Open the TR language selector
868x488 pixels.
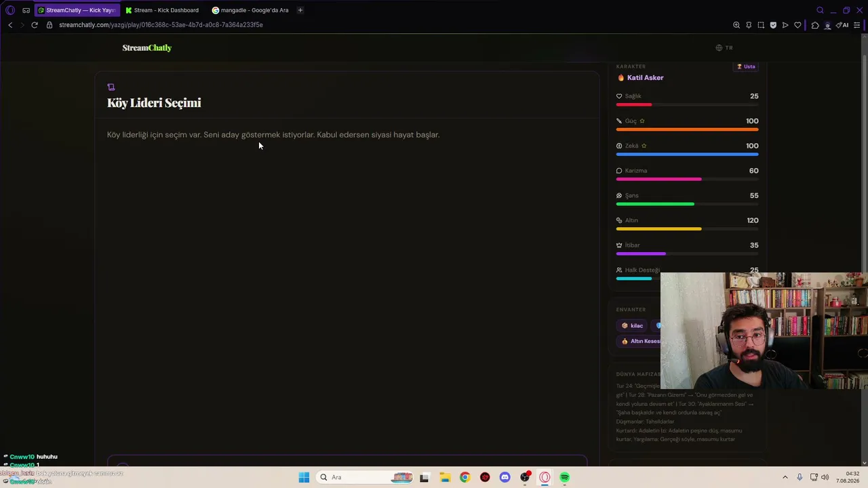click(724, 47)
